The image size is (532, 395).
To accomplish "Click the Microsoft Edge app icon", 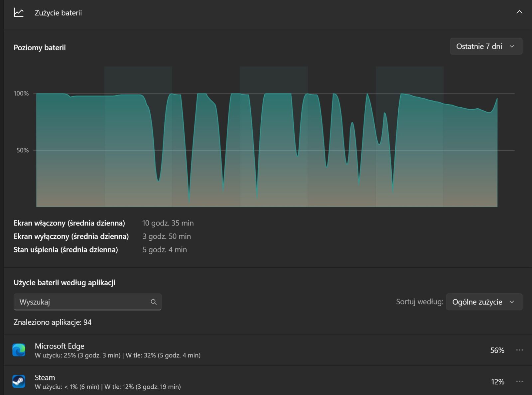I will 19,350.
